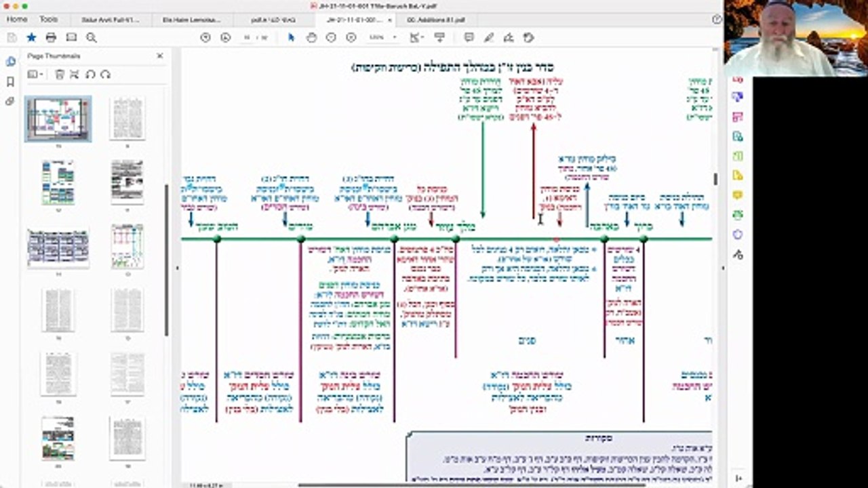Open the Bookmarks sidebar panel

10,81
